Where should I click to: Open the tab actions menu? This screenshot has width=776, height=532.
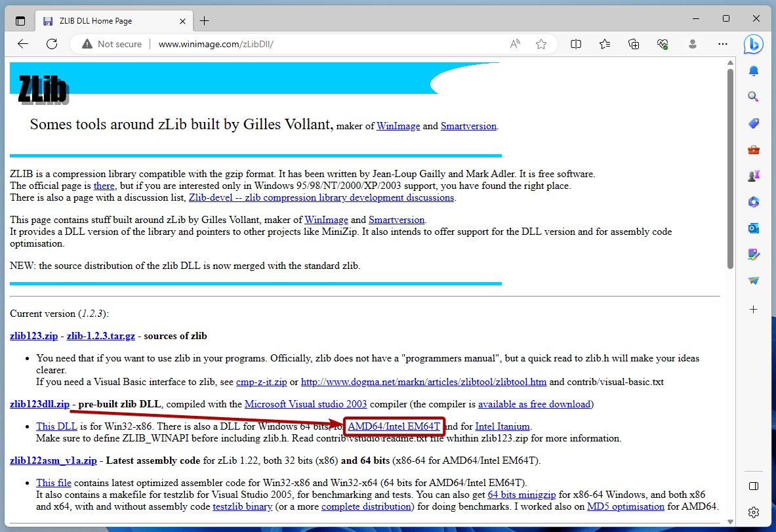[x=20, y=20]
